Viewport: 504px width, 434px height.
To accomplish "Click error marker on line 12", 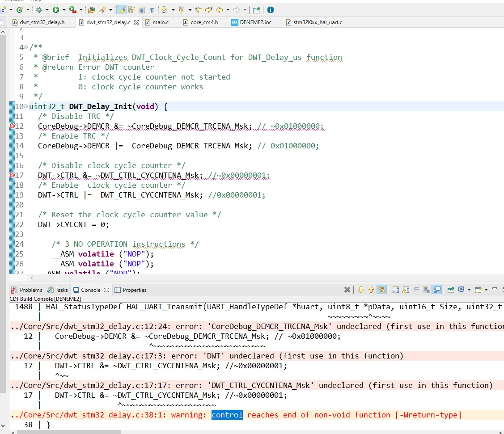I will tap(12, 126).
